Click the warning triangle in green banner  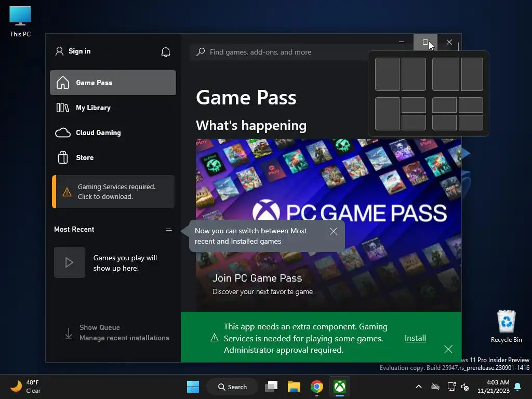coord(215,338)
